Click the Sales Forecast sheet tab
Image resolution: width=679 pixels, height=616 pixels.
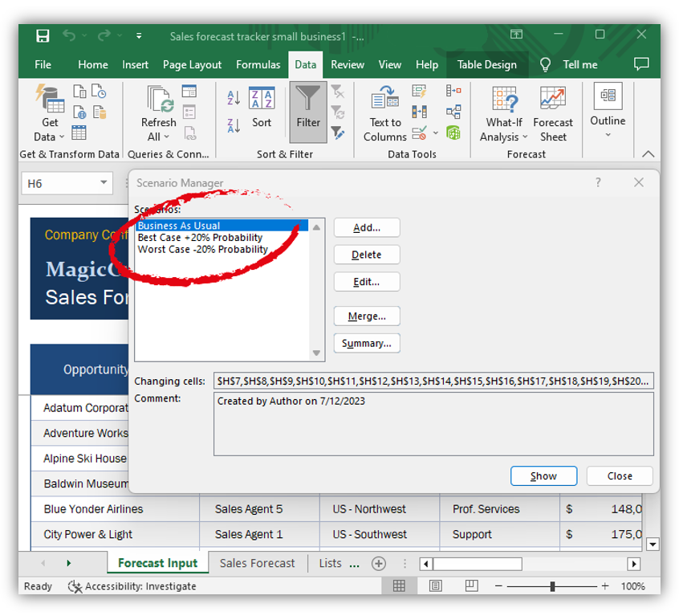click(257, 563)
